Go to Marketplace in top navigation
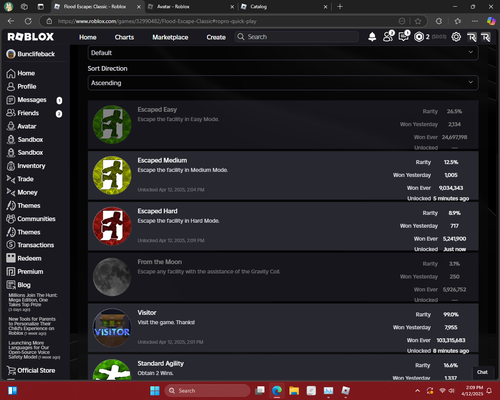 click(170, 37)
